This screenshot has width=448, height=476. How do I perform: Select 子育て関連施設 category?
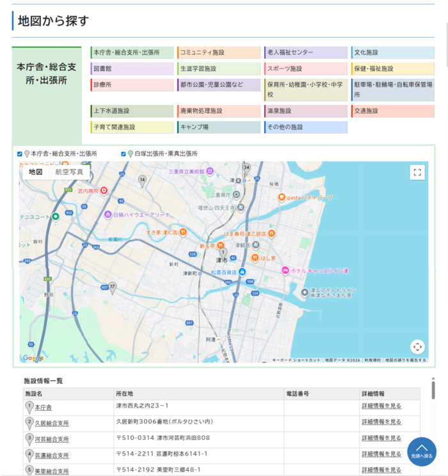pos(132,127)
